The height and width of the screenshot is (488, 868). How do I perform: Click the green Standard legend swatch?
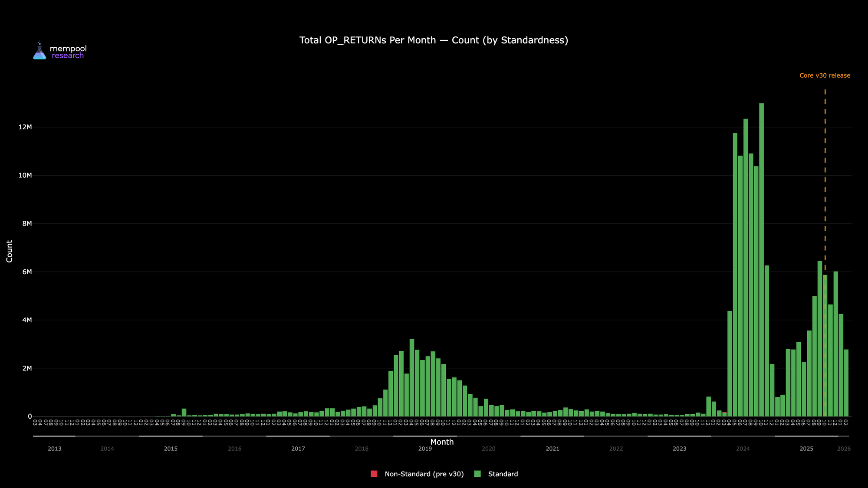[477, 474]
